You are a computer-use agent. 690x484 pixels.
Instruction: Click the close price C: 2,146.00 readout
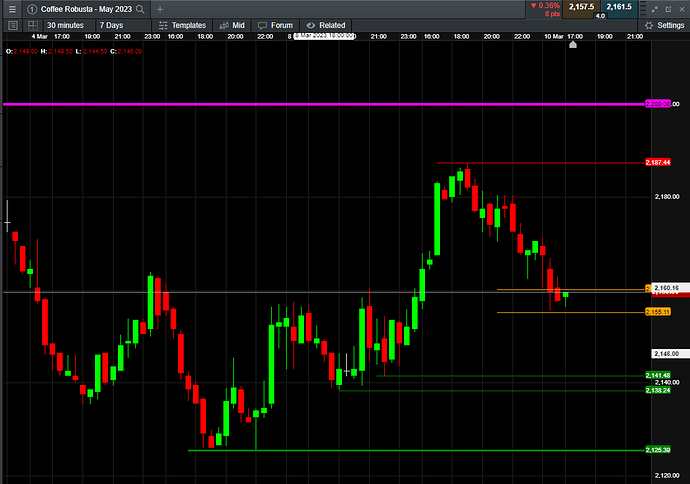click(126, 51)
